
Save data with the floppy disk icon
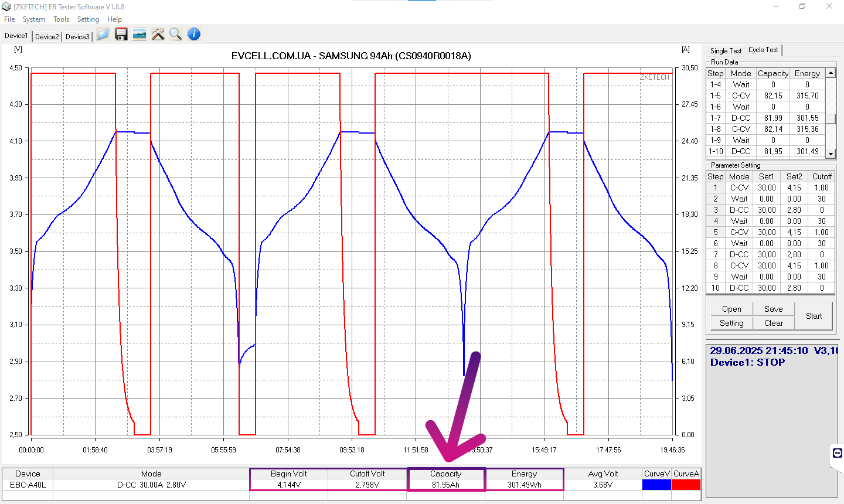point(121,34)
